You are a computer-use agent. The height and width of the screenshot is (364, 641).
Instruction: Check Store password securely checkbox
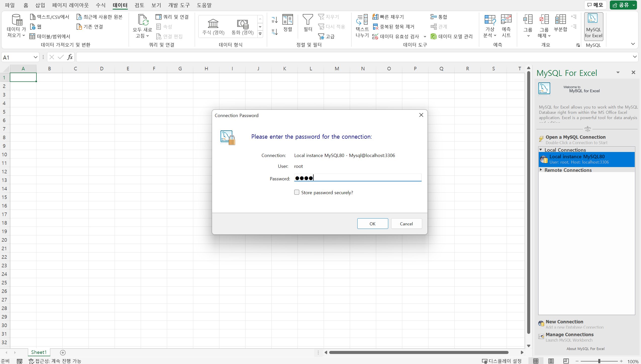point(297,192)
